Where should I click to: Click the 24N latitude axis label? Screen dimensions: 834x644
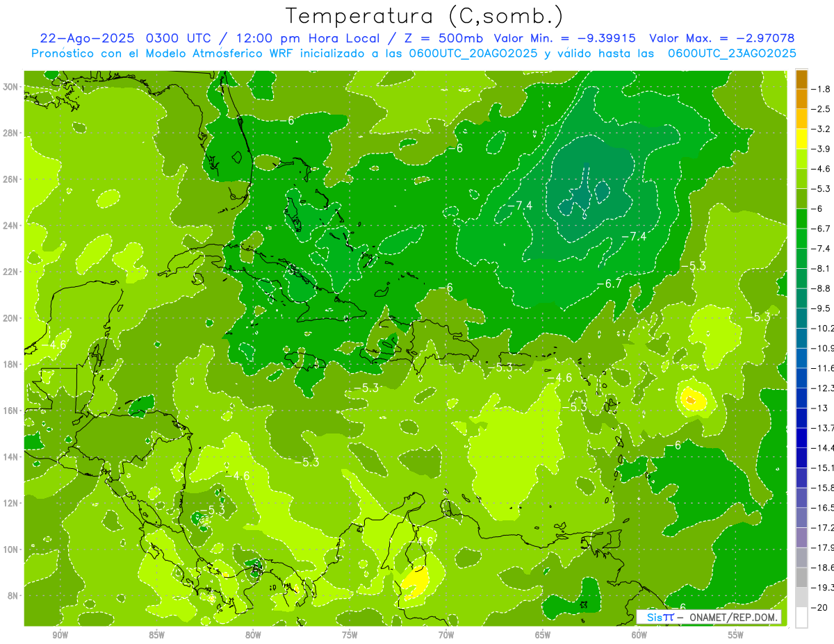[12, 226]
